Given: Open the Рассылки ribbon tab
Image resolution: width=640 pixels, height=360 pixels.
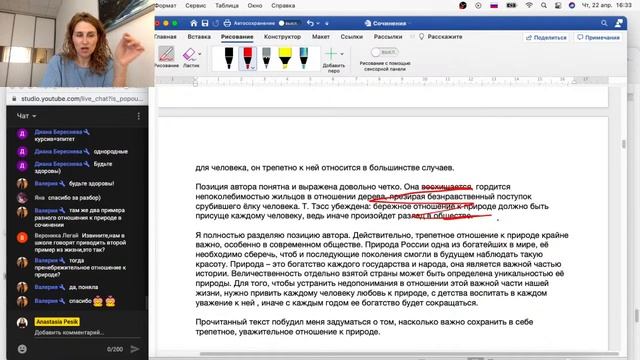Looking at the screenshot, I should (x=388, y=37).
